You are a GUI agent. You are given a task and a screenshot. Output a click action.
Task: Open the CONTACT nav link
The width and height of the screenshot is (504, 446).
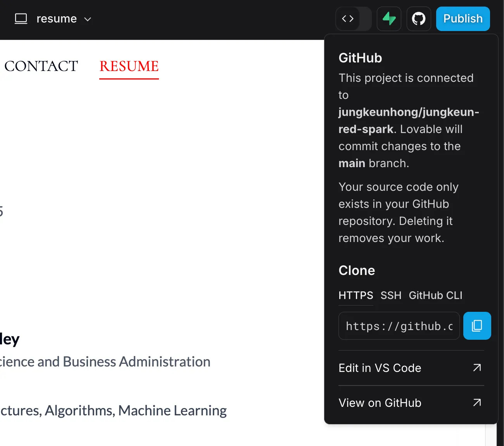pyautogui.click(x=41, y=66)
